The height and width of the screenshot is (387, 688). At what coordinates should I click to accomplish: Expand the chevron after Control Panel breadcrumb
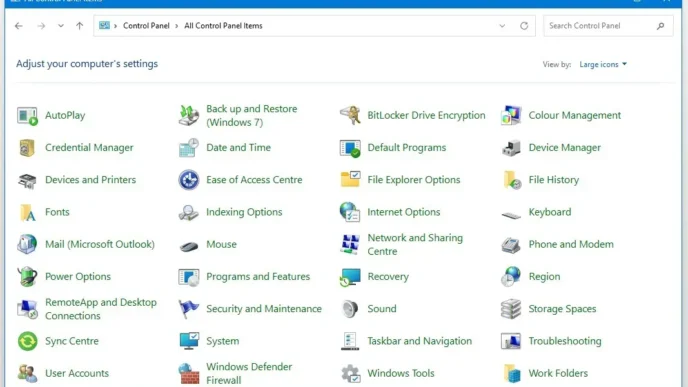[x=177, y=26]
